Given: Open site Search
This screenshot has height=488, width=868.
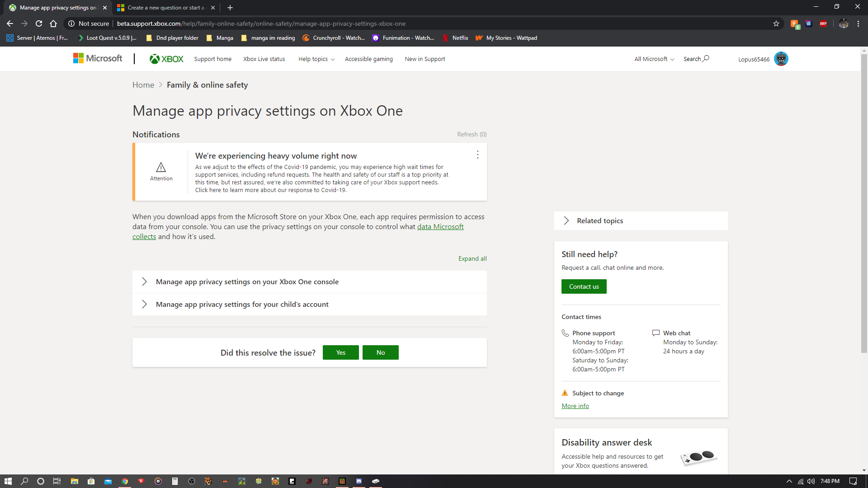Looking at the screenshot, I should (x=696, y=59).
